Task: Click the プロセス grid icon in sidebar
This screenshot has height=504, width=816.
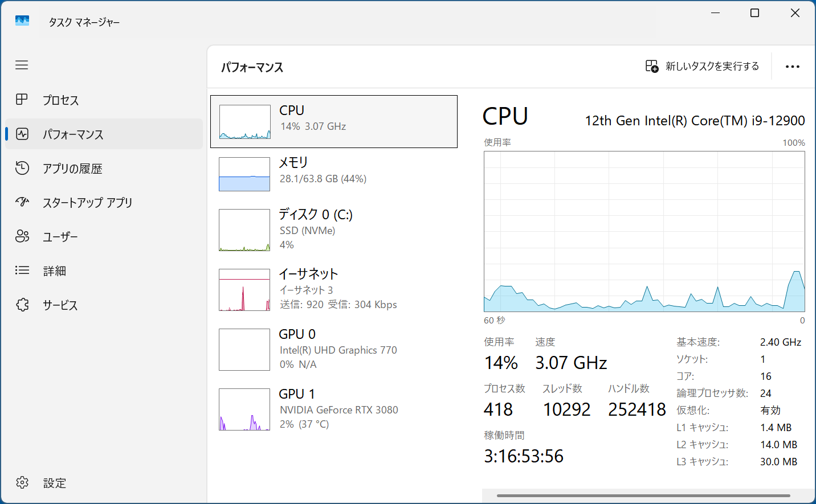Action: [22, 100]
